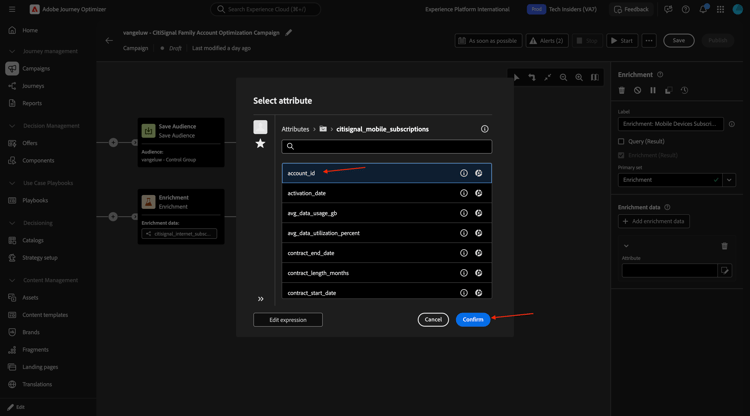Collapse the enrichment data row chevron

[x=626, y=246]
